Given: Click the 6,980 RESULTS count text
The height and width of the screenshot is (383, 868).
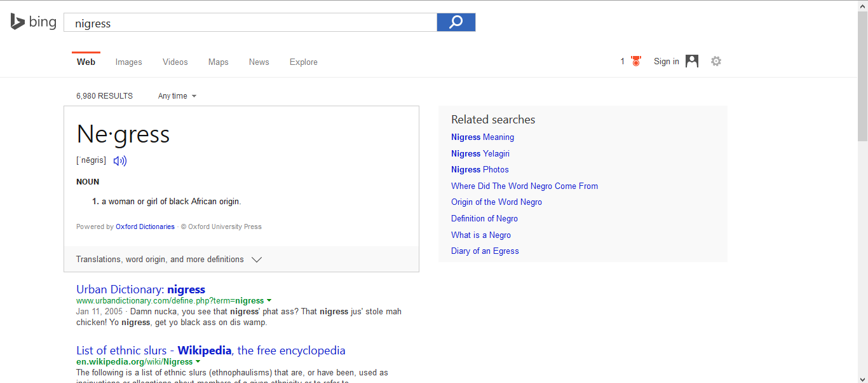Looking at the screenshot, I should 105,96.
